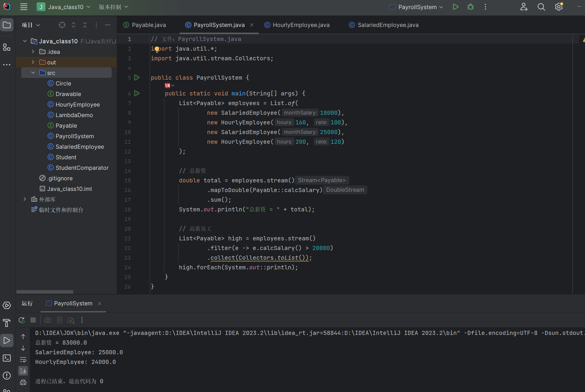Click the Stop process square button
585x392 pixels.
tap(33, 320)
